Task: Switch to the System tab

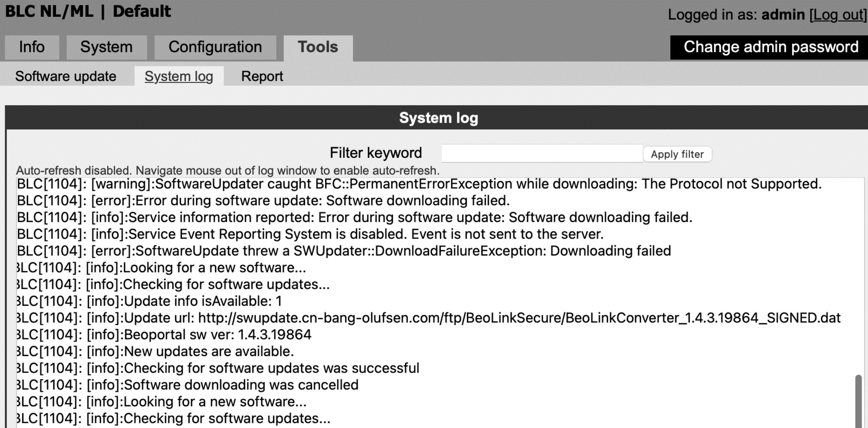Action: [107, 47]
